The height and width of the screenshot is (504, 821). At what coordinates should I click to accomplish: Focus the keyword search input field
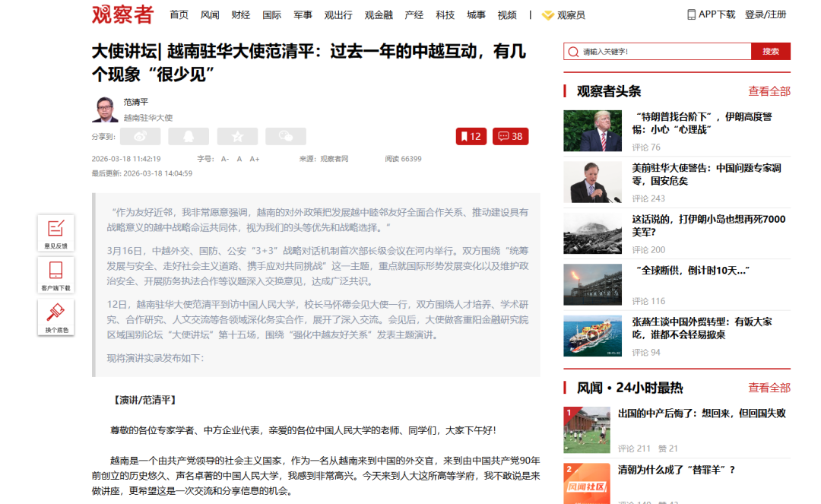click(658, 51)
